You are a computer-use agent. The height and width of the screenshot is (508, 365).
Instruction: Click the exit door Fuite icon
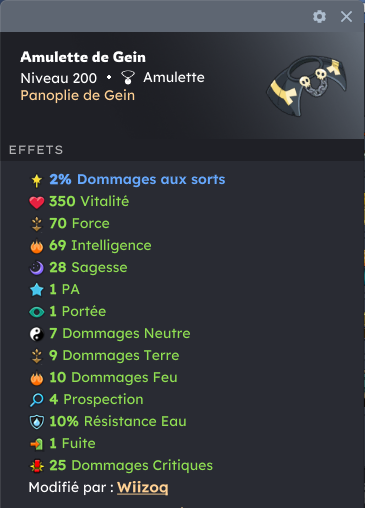37,444
